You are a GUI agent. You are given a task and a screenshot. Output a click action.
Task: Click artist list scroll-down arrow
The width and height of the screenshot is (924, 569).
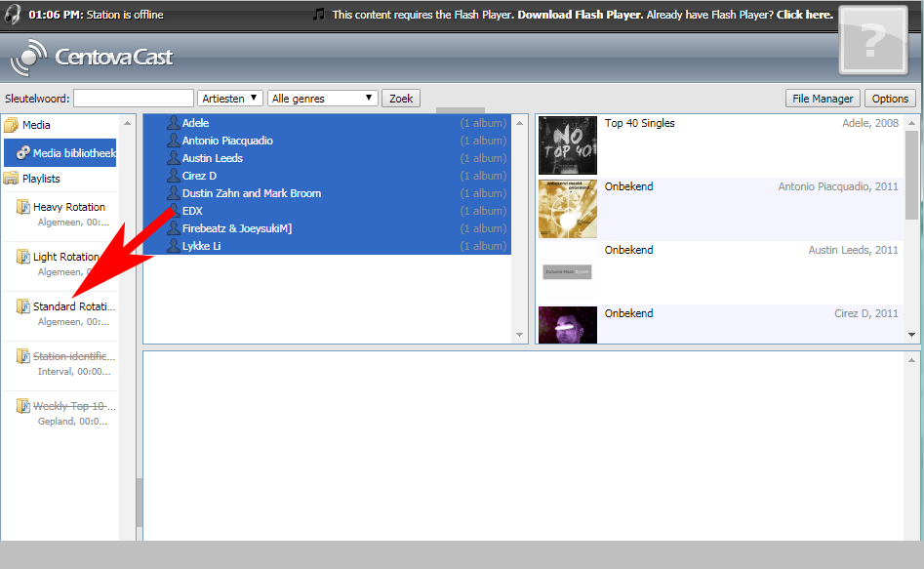[x=519, y=335]
